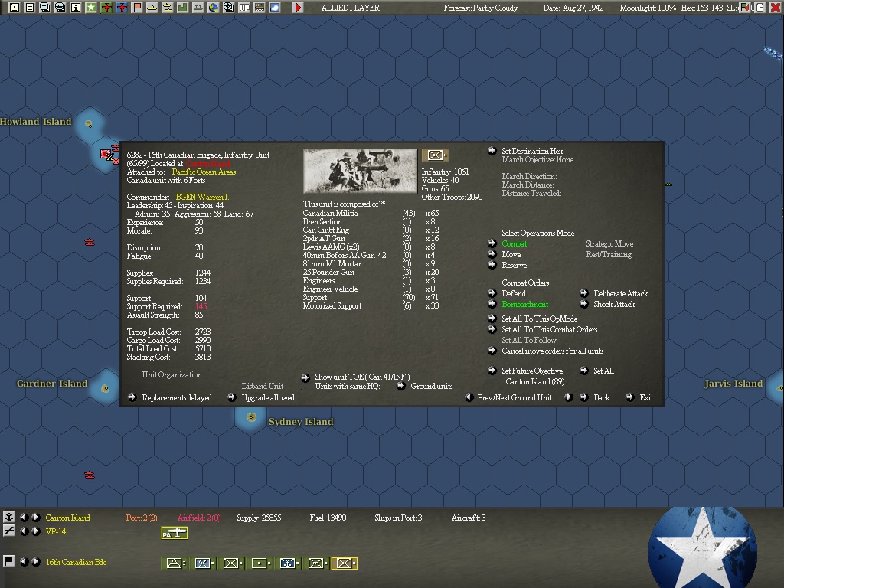Click the crosshair target toolbar icon
The width and height of the screenshot is (882, 588).
228,8
